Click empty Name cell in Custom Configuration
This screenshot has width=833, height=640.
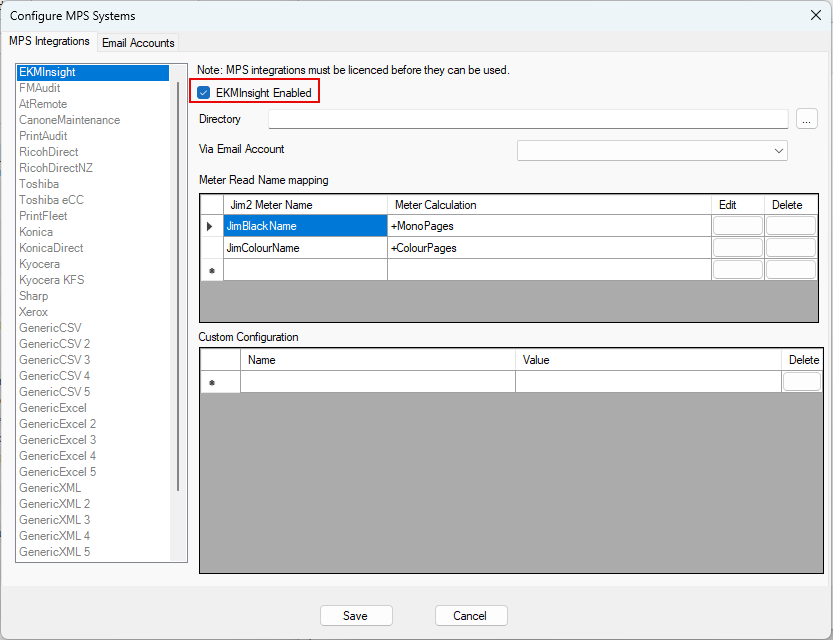point(378,382)
